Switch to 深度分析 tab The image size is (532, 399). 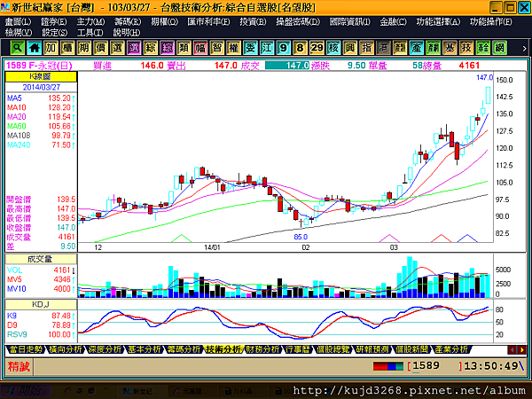[x=105, y=349]
